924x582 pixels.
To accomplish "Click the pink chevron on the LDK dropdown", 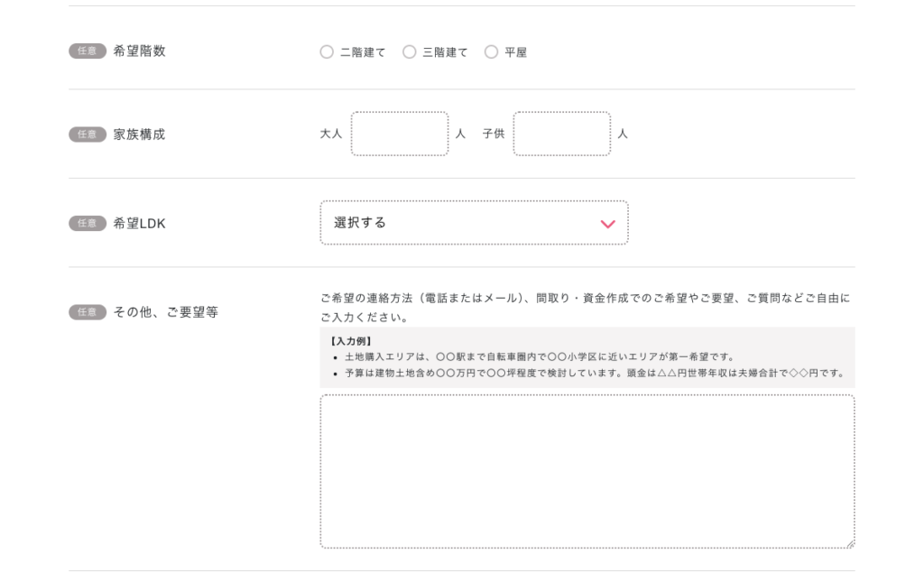I will [606, 223].
